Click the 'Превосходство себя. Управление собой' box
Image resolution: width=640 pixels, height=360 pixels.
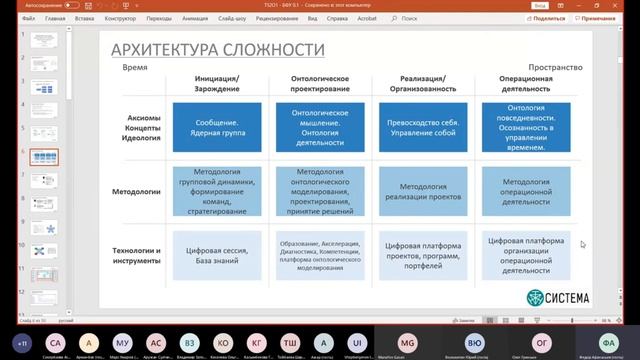click(x=423, y=127)
